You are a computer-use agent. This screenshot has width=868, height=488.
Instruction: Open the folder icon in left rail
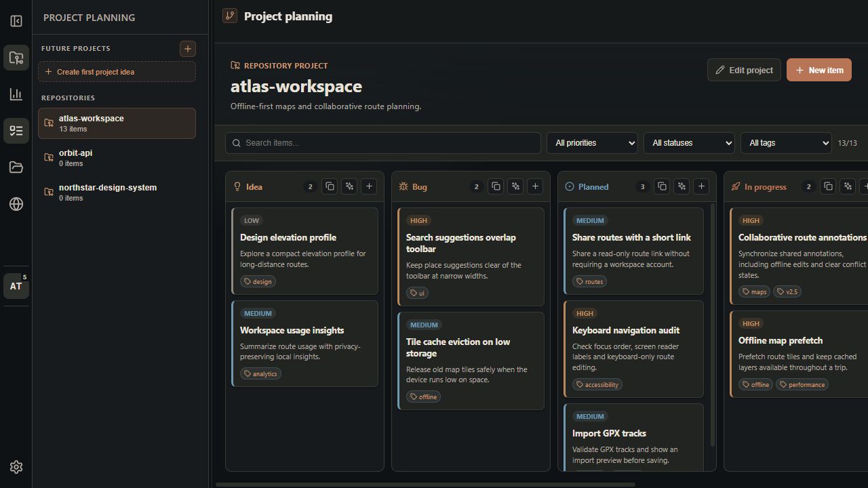point(16,167)
